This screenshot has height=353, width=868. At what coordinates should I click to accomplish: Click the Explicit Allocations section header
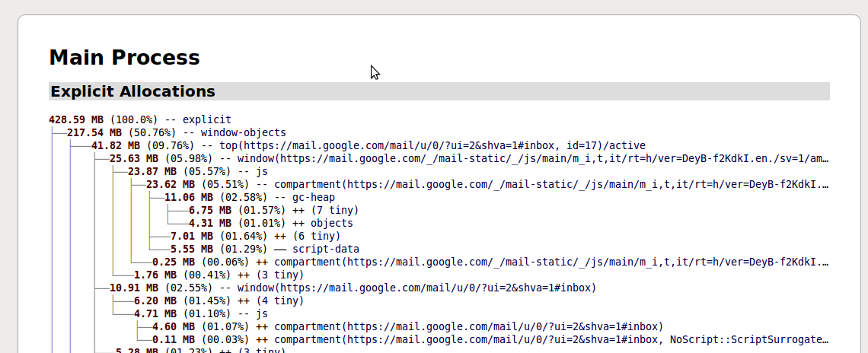(133, 91)
